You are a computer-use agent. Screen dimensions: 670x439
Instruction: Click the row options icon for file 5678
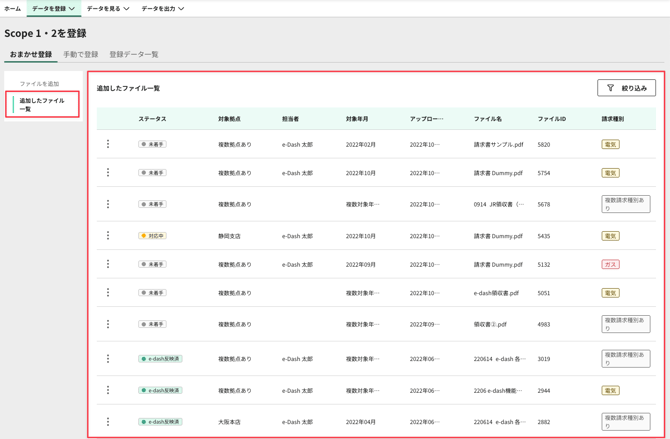coord(108,204)
